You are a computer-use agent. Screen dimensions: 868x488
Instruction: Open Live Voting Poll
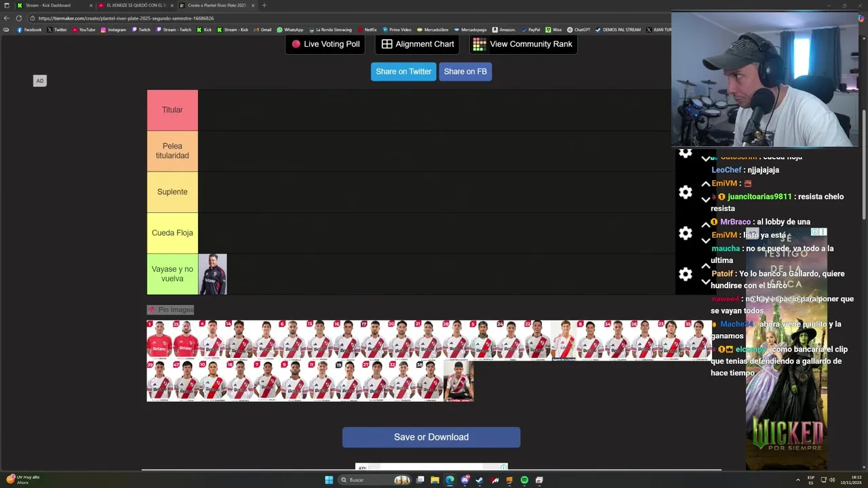(x=325, y=44)
